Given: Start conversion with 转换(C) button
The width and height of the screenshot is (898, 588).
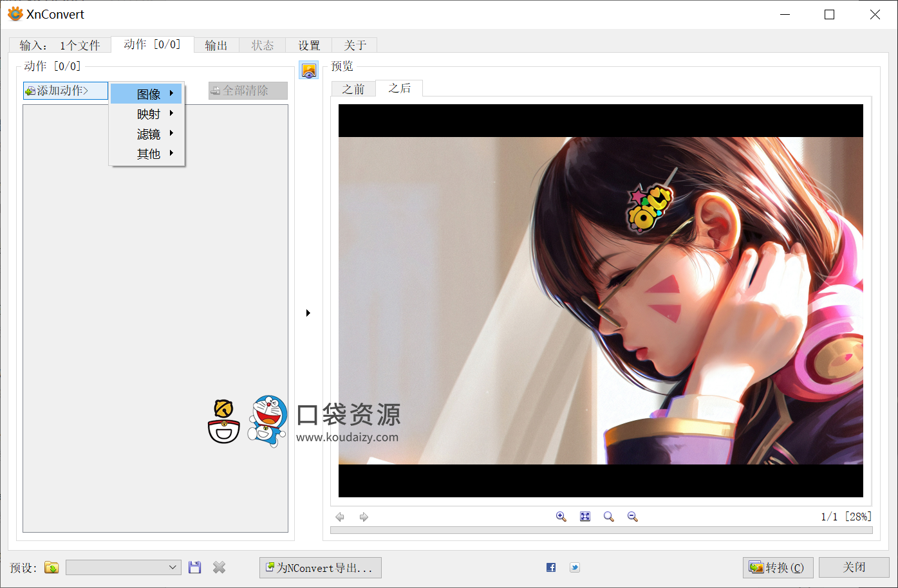Looking at the screenshot, I should click(778, 567).
